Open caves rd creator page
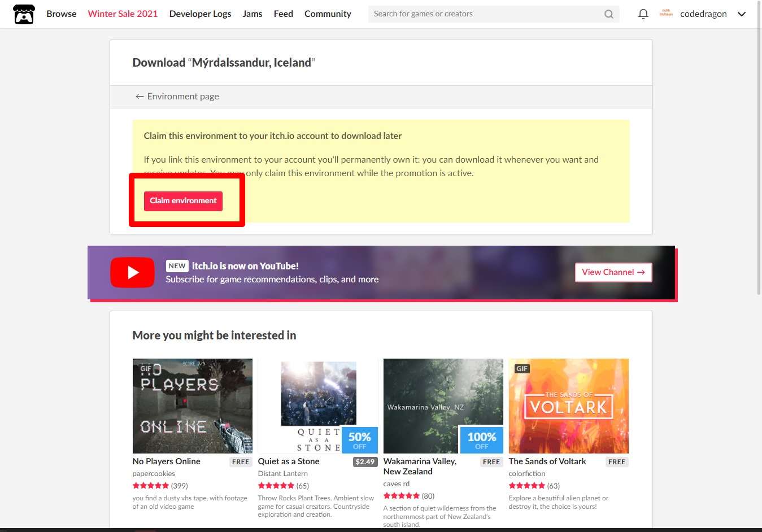This screenshot has width=762, height=532. tap(397, 484)
